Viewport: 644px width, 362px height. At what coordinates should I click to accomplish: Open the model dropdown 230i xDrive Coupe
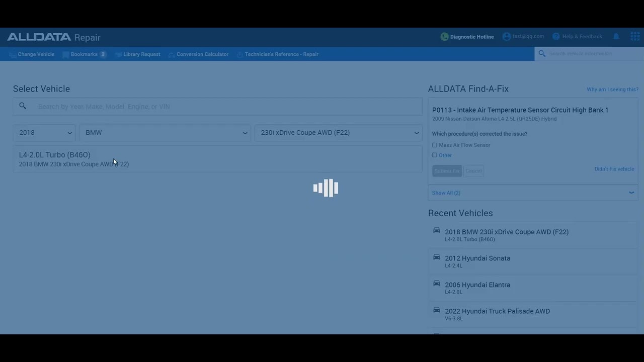[x=339, y=133]
